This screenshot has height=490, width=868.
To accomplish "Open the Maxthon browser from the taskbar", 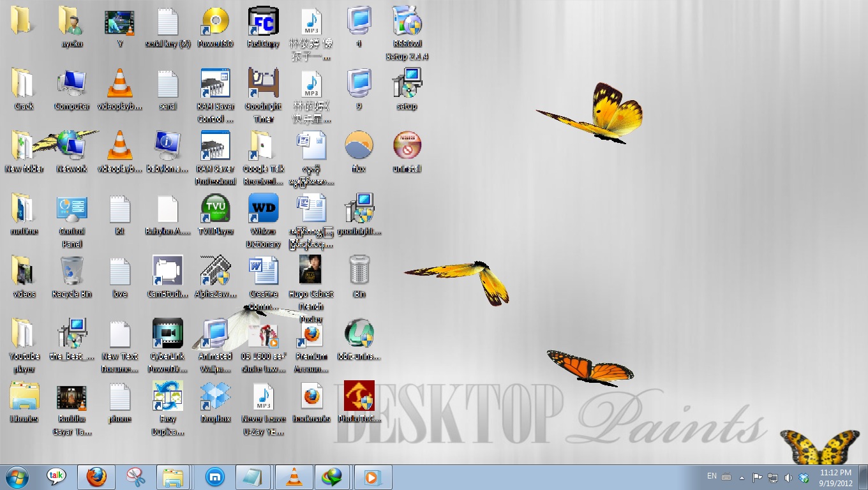I will (x=214, y=477).
